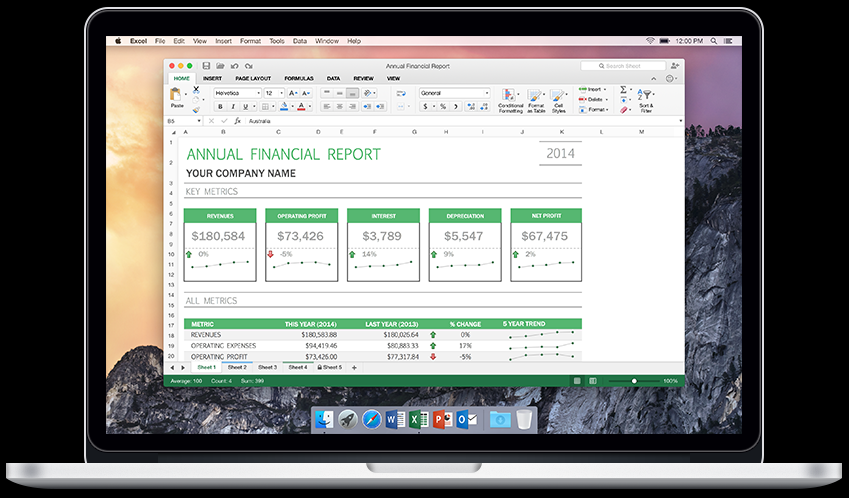Click the Paste clipboard icon
This screenshot has width=849, height=498.
(x=176, y=95)
